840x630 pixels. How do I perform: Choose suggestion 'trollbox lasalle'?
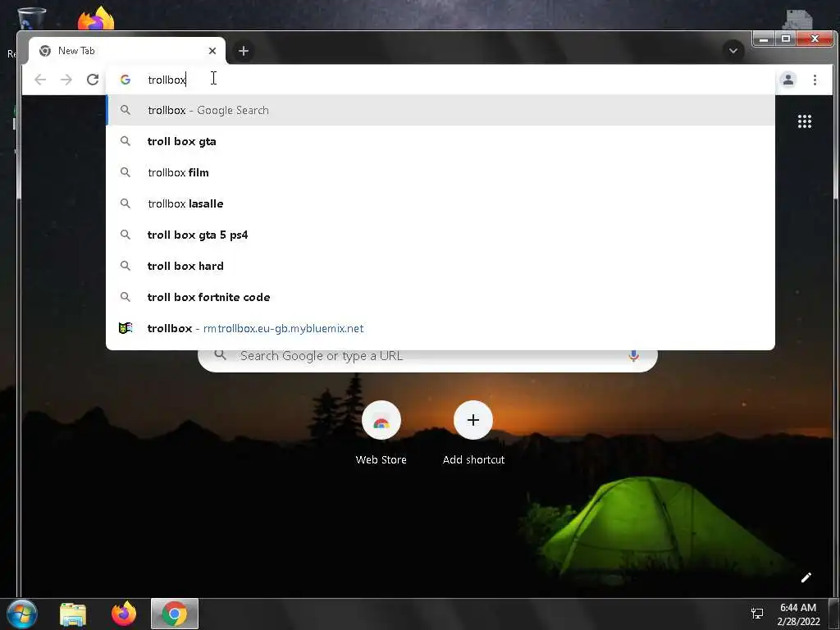[x=441, y=203]
